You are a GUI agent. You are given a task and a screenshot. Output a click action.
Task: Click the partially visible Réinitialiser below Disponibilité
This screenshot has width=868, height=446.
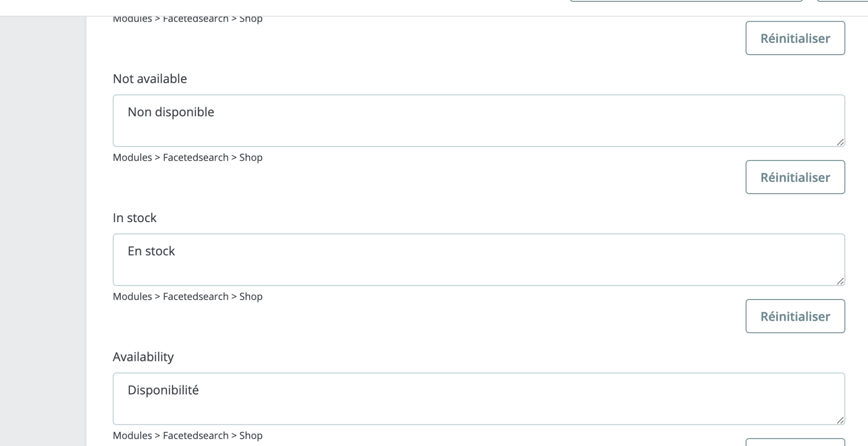[x=795, y=442]
